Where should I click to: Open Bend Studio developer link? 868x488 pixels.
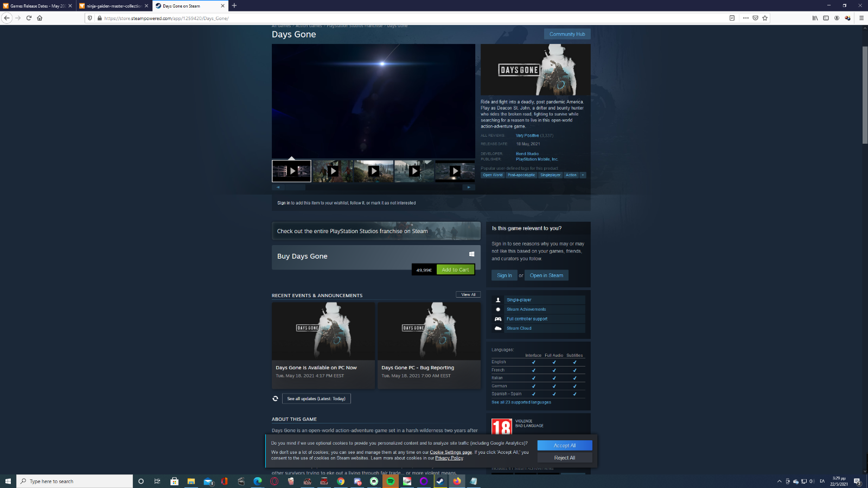tap(527, 154)
